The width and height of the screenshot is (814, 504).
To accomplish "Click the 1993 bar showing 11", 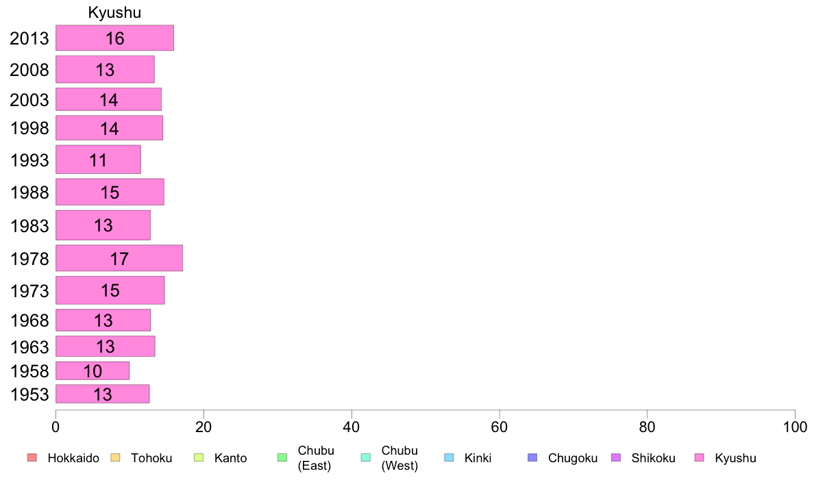I will pyautogui.click(x=98, y=160).
